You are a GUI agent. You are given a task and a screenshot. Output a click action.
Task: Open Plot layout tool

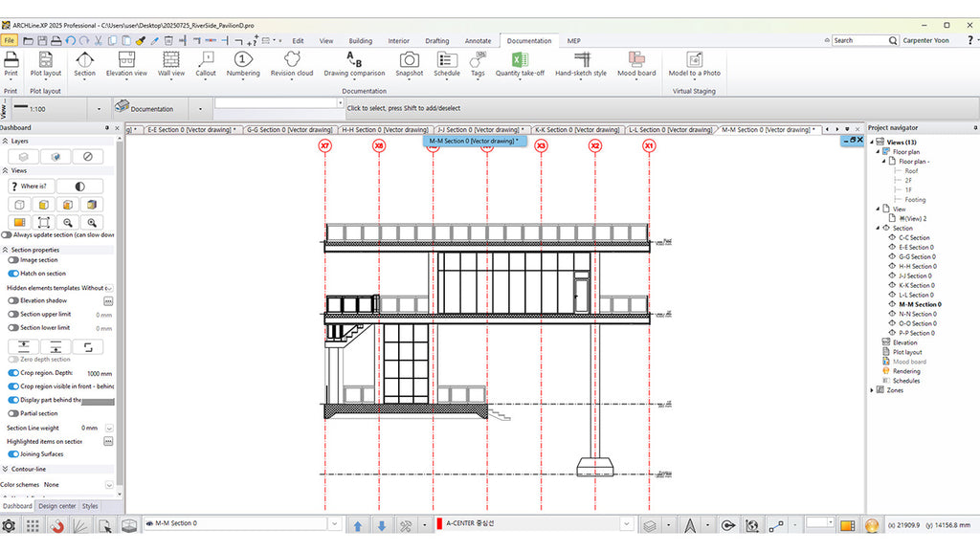tap(45, 64)
